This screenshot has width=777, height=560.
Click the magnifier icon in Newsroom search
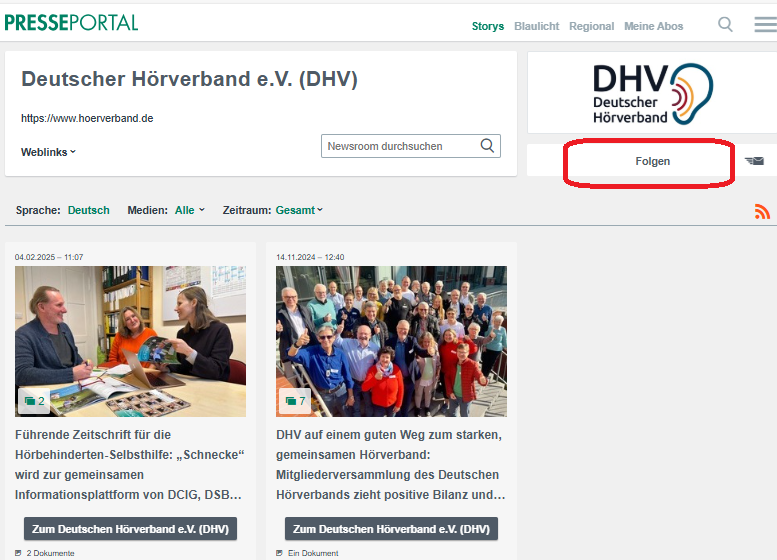[487, 146]
